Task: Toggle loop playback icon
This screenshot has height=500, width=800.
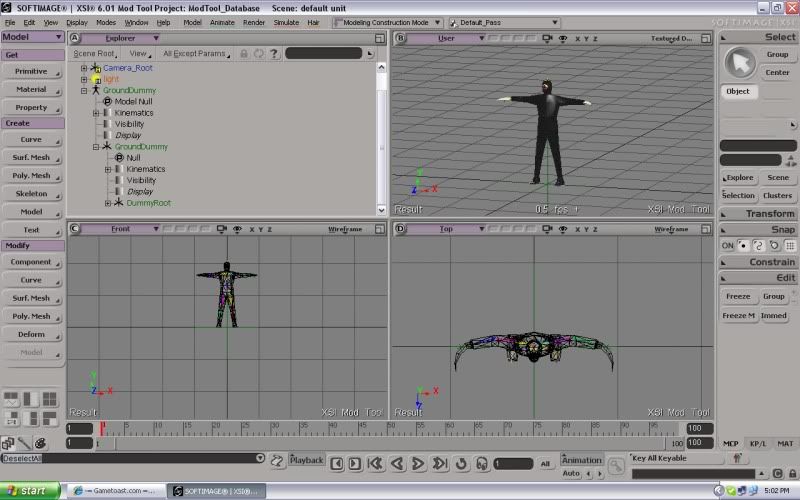Action: point(461,463)
